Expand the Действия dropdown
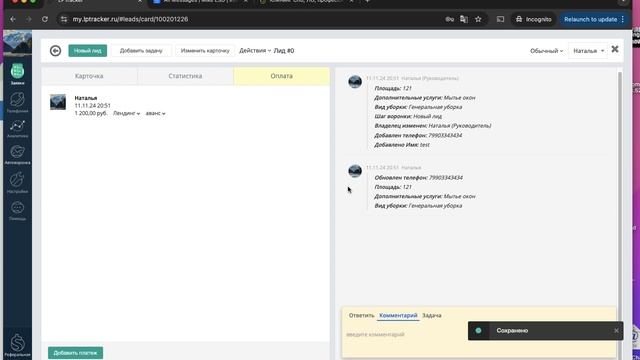Image resolution: width=640 pixels, height=360 pixels. [255, 51]
